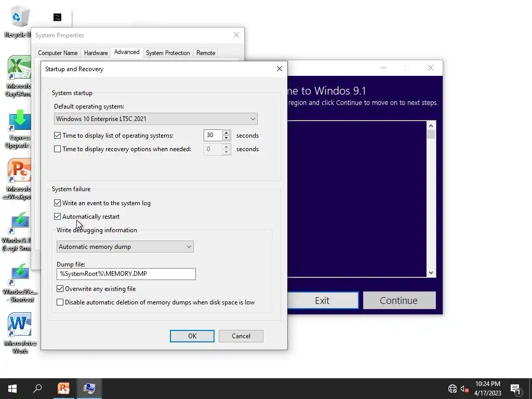Switch to the System Protection tab
The width and height of the screenshot is (532, 399).
(168, 53)
